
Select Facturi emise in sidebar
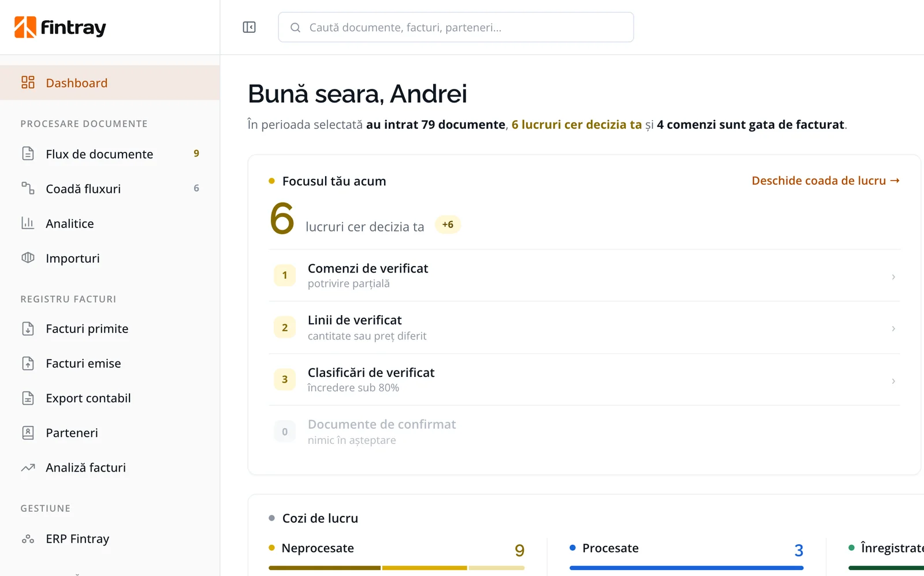[110, 363]
